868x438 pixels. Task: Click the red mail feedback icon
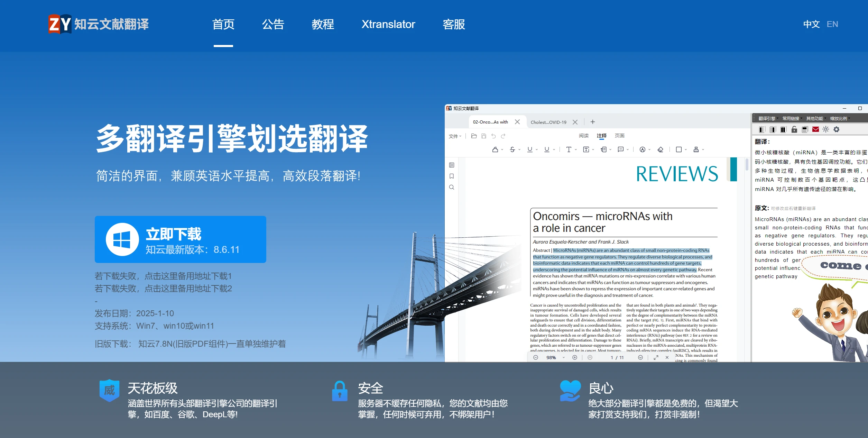pyautogui.click(x=815, y=130)
